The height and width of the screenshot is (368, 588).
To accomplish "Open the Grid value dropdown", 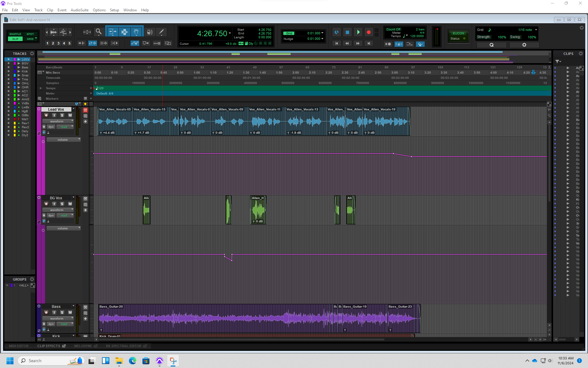I will click(x=322, y=33).
